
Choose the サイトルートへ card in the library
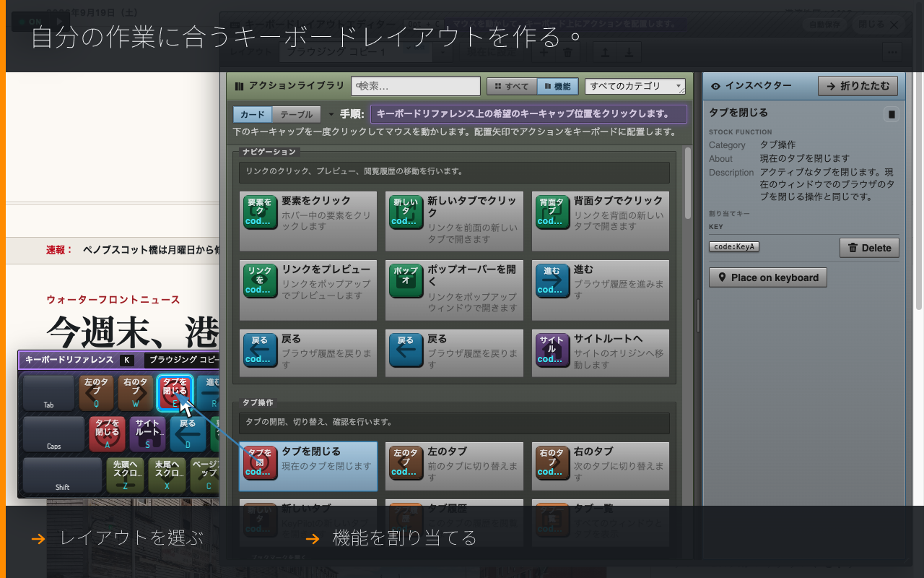click(x=601, y=353)
